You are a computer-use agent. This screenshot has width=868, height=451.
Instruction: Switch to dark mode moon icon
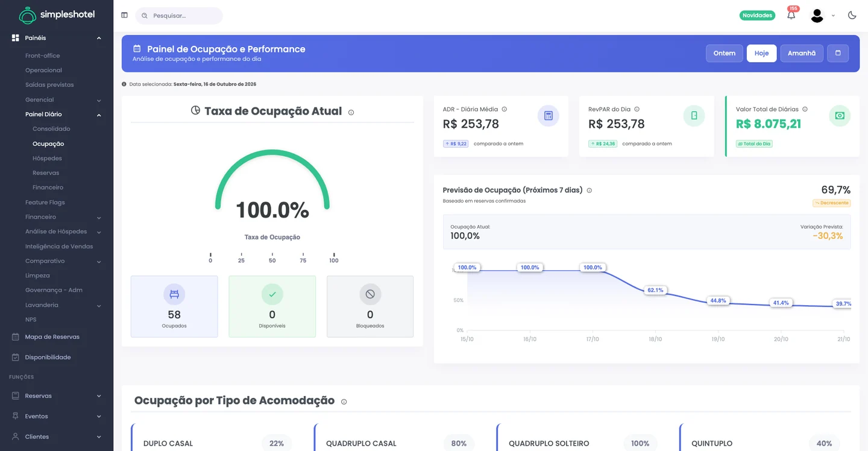point(852,15)
